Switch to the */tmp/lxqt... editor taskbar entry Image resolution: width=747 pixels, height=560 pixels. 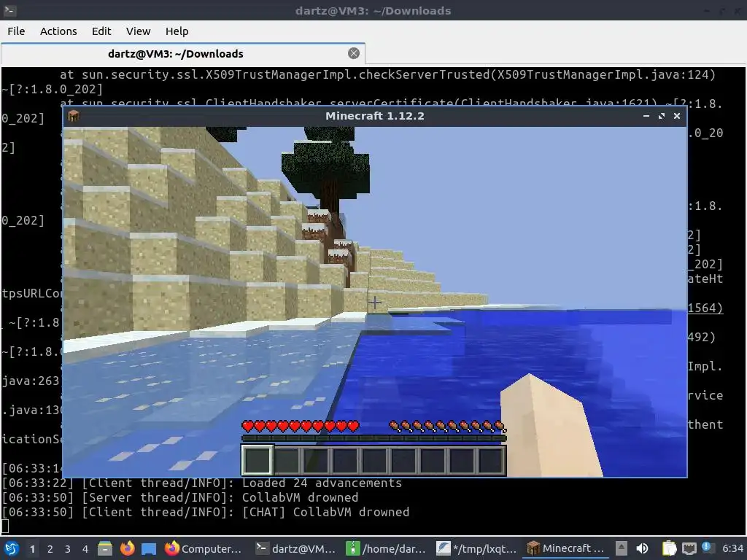[476, 548]
